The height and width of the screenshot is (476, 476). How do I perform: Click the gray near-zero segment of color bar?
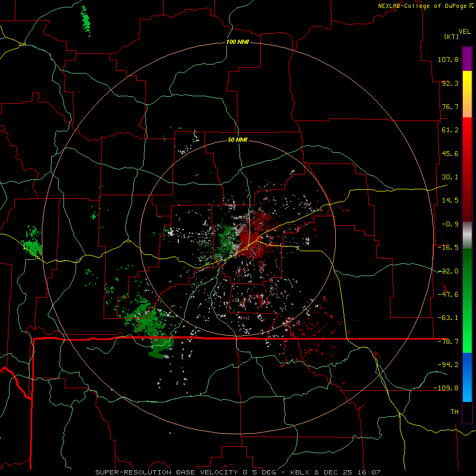coord(467,235)
